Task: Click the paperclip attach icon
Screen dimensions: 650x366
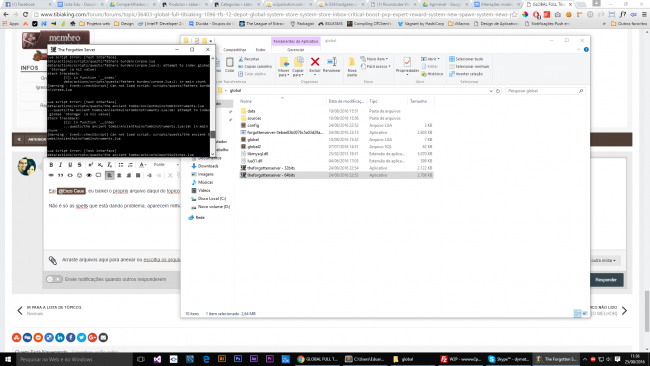Action: [53, 260]
